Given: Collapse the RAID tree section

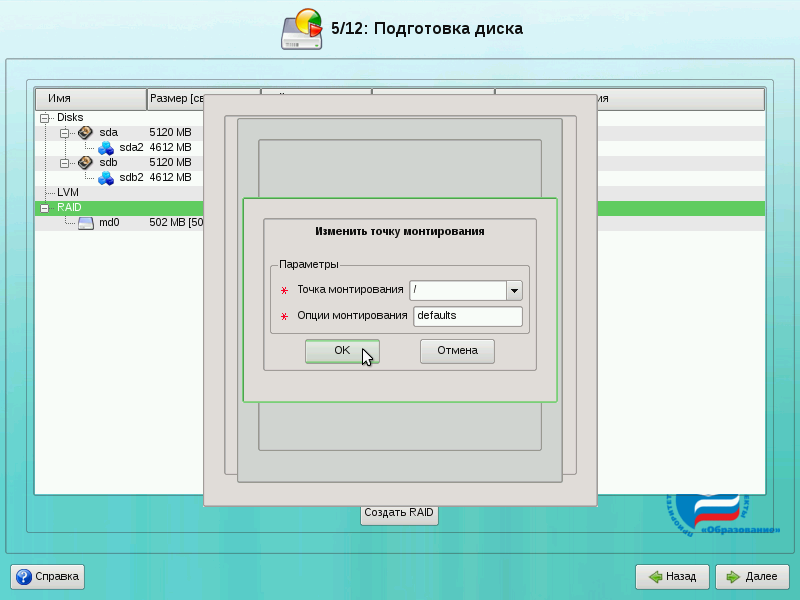Looking at the screenshot, I should 44,208.
